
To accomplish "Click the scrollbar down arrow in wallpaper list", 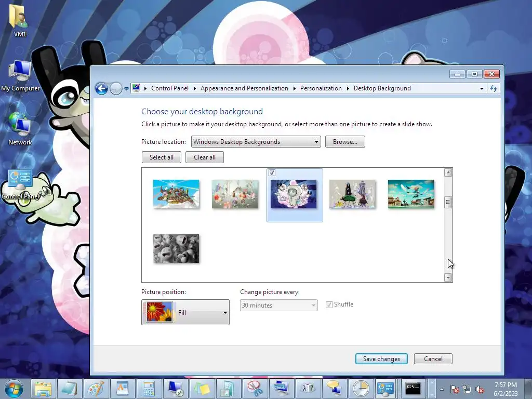I will pyautogui.click(x=448, y=277).
